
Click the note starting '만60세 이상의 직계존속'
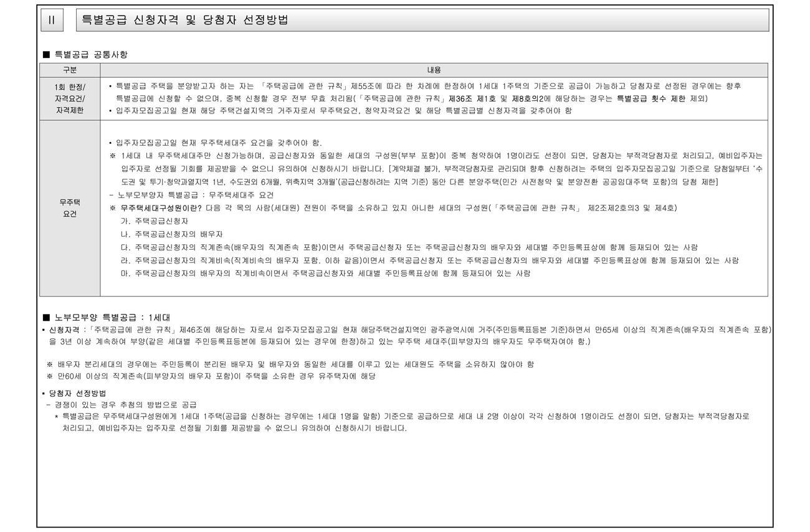coord(211,376)
